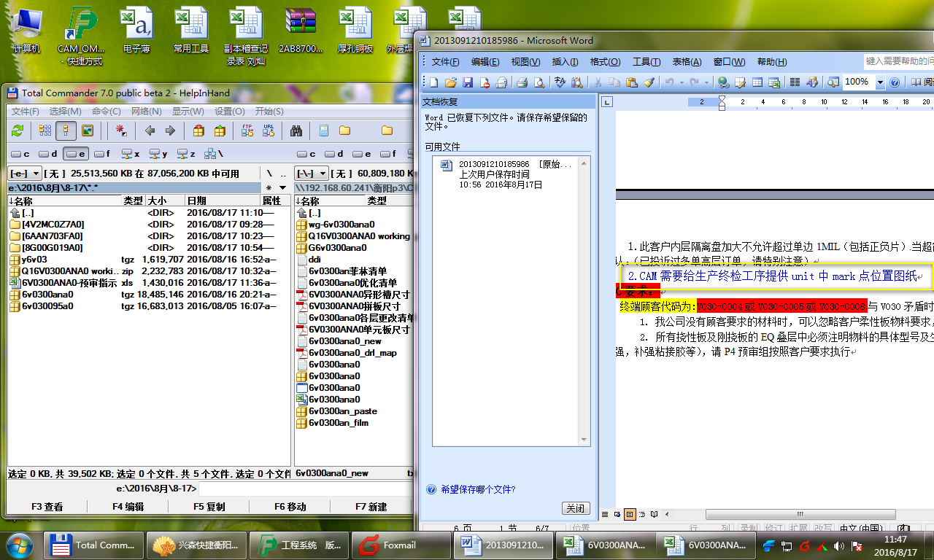This screenshot has height=560, width=934.
Task: Select network drive z in left panel
Action: (x=186, y=154)
